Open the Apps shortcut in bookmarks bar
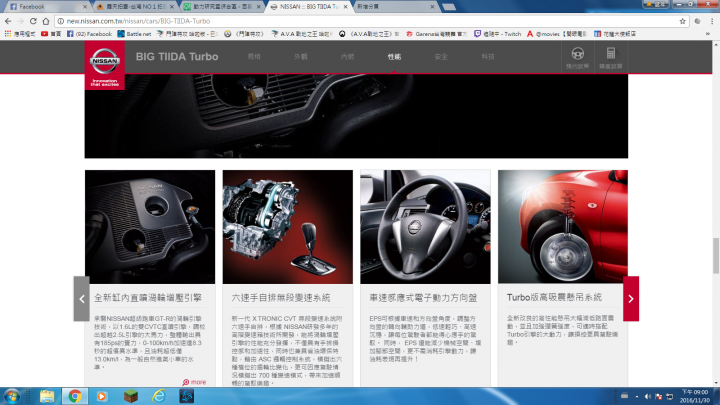This screenshot has height=405, width=720. click(x=20, y=34)
